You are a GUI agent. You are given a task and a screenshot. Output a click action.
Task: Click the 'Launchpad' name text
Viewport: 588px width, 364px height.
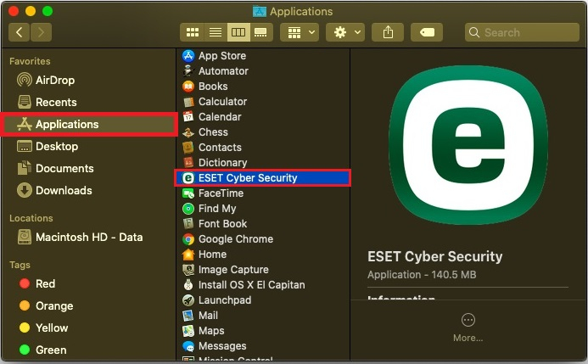[x=225, y=300]
